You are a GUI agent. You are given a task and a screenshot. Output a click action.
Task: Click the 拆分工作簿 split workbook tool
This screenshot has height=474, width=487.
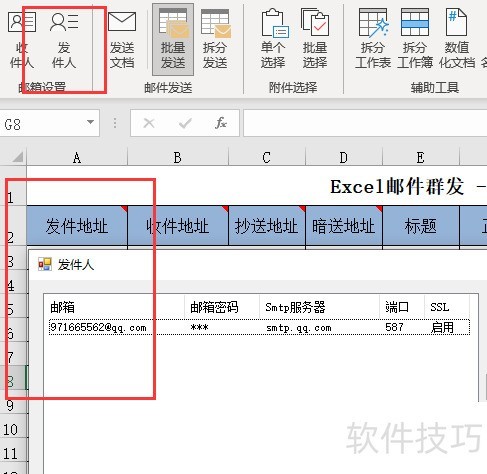tap(415, 39)
